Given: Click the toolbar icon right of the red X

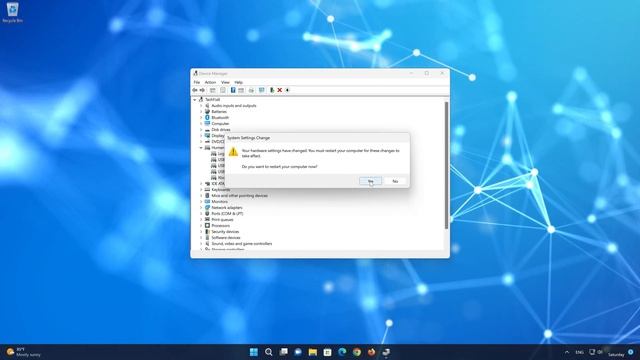Looking at the screenshot, I should pos(287,90).
